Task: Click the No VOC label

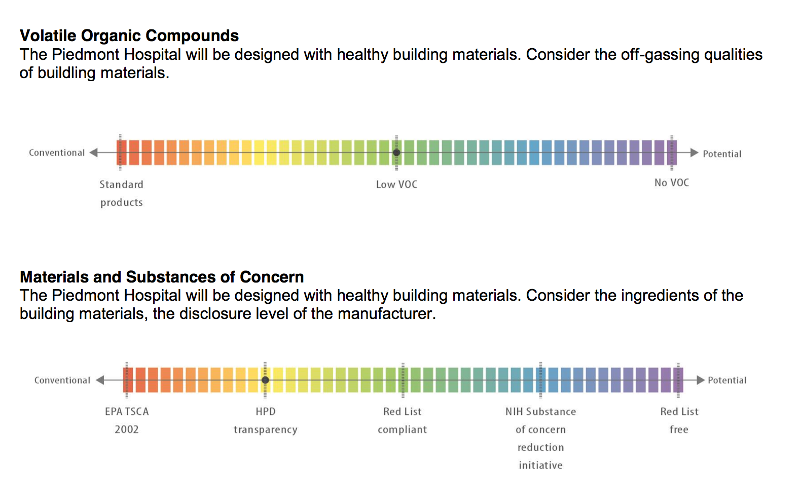Action: pyautogui.click(x=671, y=183)
